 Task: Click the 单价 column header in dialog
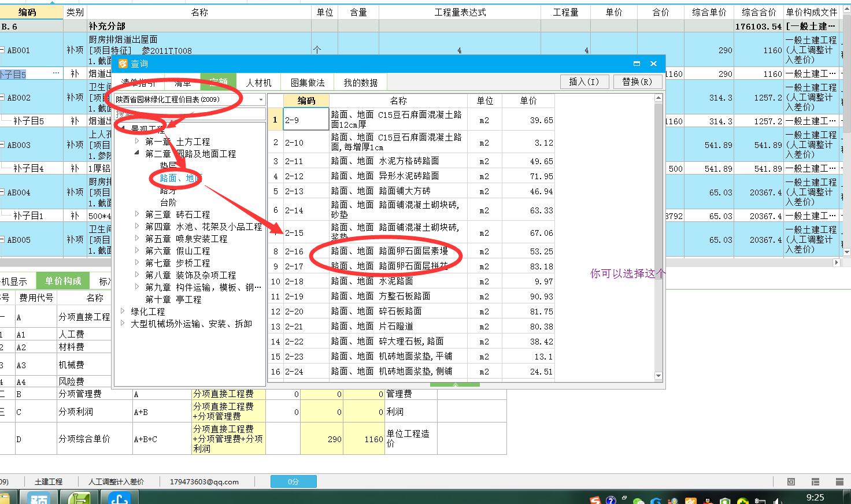pos(528,101)
